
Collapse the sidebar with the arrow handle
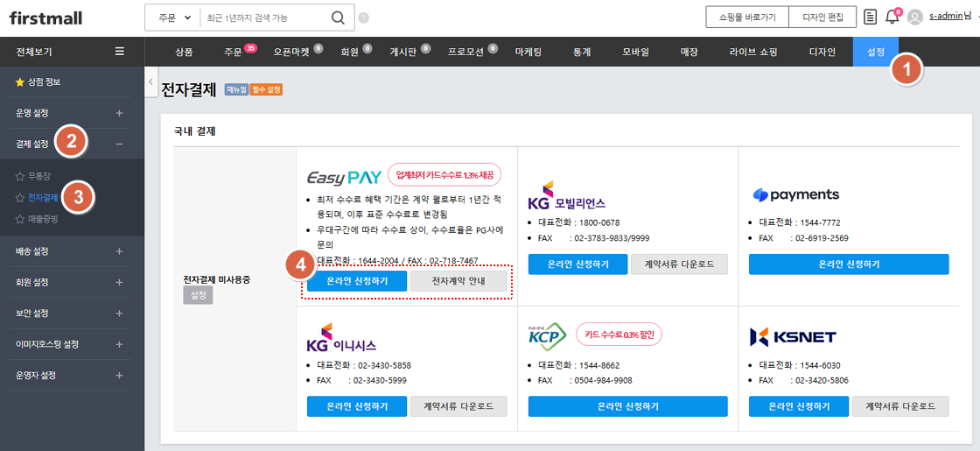click(150, 82)
